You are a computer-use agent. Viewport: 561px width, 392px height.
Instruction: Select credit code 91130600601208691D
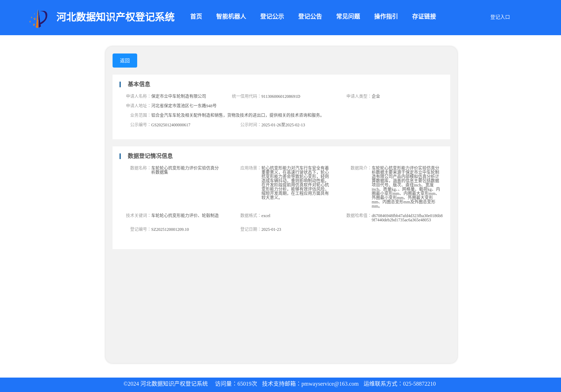[281, 96]
